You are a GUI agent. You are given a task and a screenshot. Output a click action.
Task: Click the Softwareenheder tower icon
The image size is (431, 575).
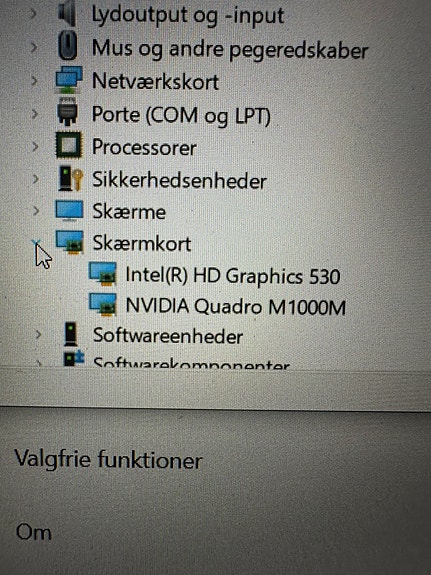[x=70, y=334]
